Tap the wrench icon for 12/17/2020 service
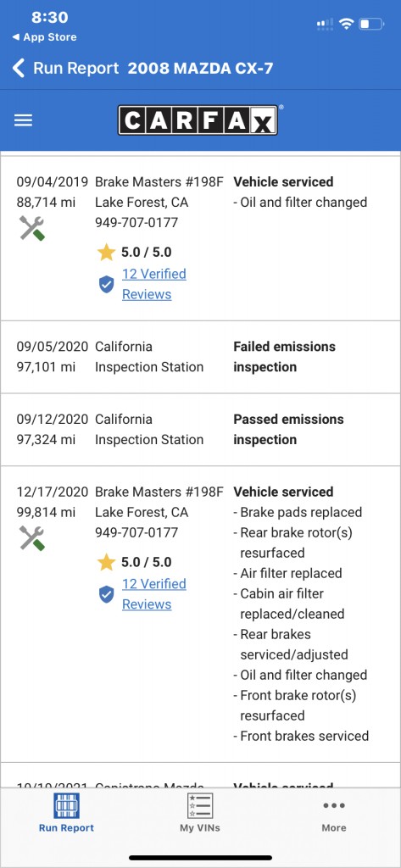 point(31,537)
